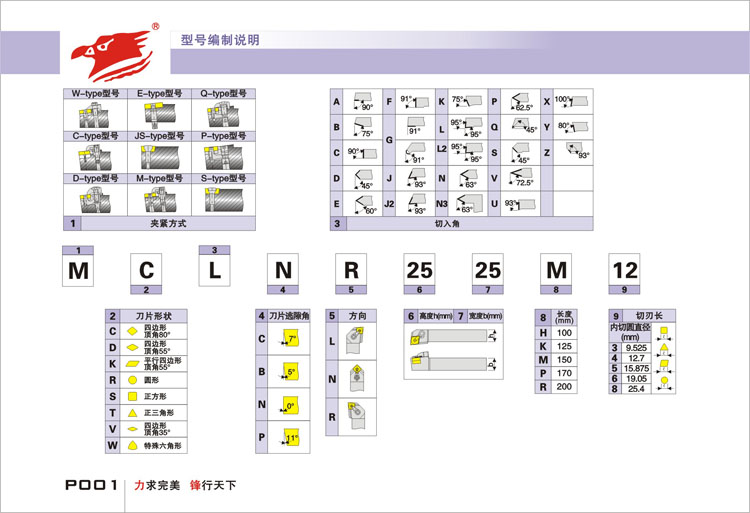Click the N direction tool holder icon

click(x=356, y=378)
